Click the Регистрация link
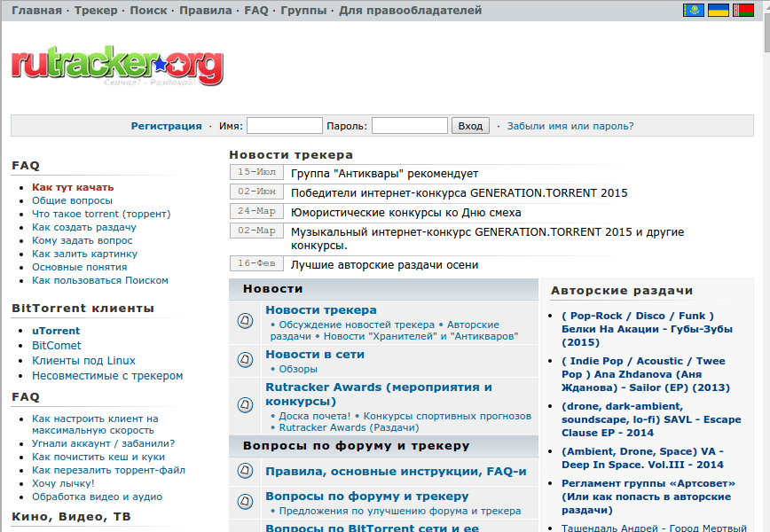Screen dimensions: 770x532 click(166, 126)
